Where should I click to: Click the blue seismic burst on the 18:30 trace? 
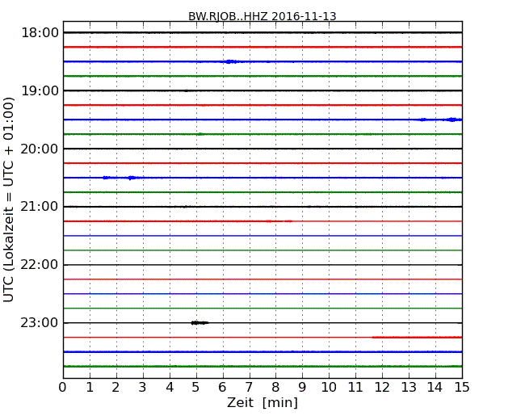click(x=232, y=61)
